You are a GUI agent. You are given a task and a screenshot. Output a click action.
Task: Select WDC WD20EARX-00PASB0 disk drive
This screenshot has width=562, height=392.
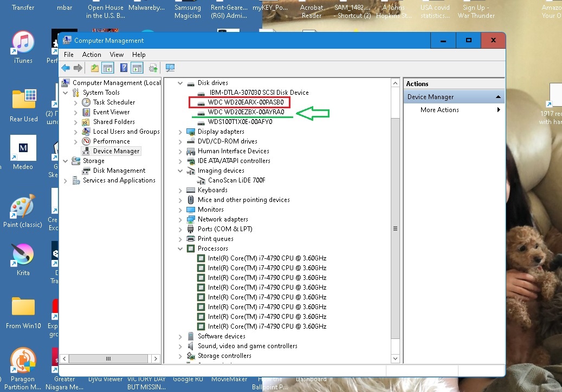tap(246, 102)
